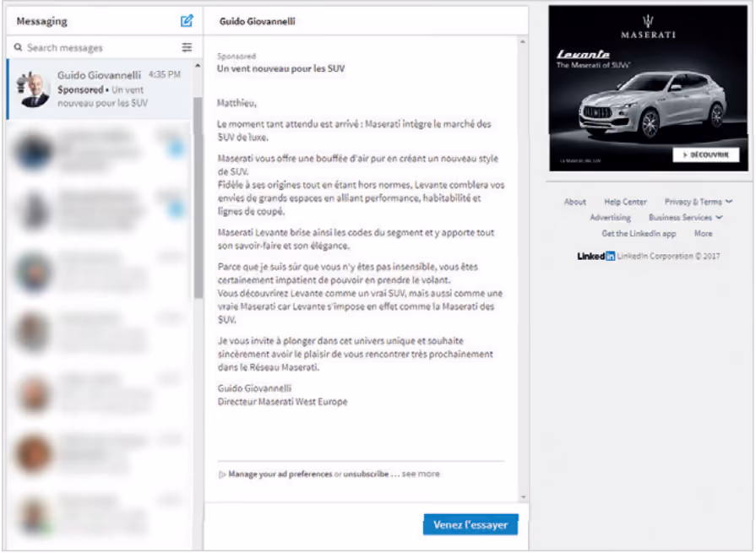Click Get the LinkedIn app link

[639, 234]
